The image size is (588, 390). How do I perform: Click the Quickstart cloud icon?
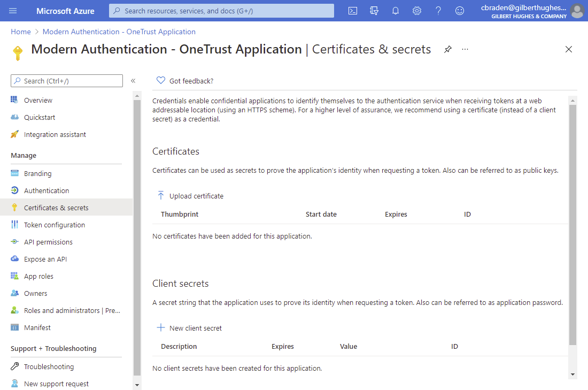click(14, 117)
